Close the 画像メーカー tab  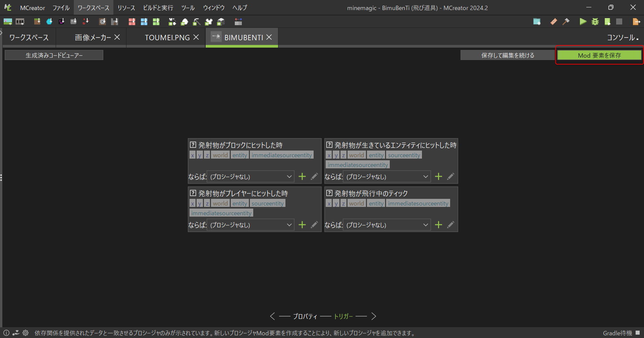(117, 37)
